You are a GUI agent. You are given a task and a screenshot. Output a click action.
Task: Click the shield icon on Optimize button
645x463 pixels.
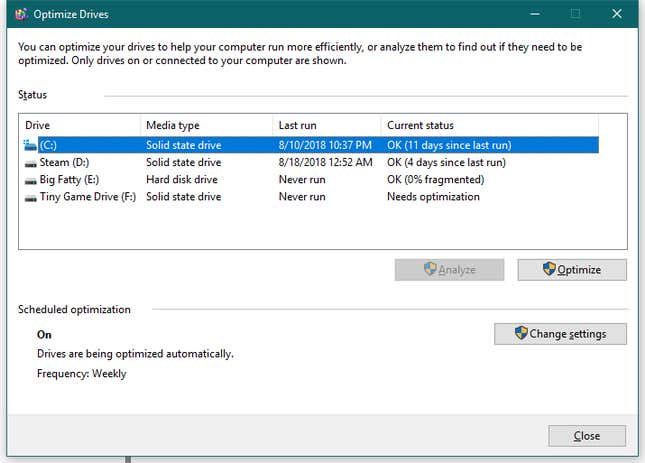pyautogui.click(x=549, y=269)
